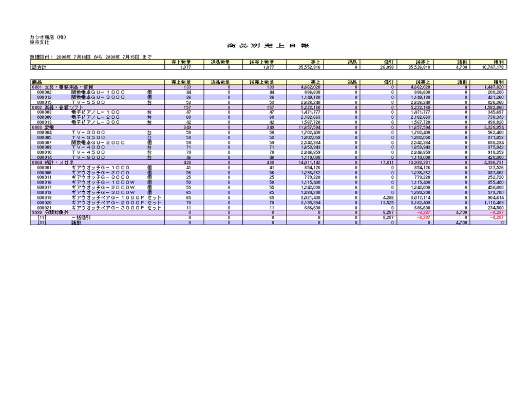Select category row 9999 分類対象外
This screenshot has height=401, width=532.
pos(50,212)
